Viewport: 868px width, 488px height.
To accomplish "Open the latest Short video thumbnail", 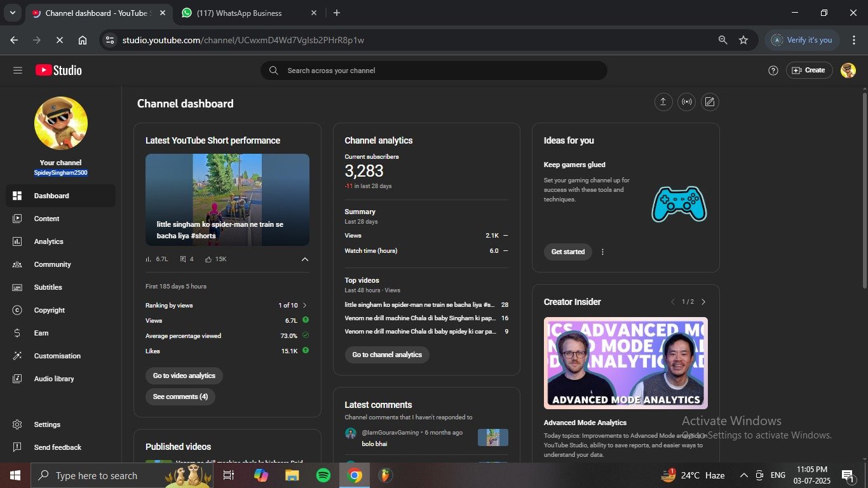I will point(227,200).
